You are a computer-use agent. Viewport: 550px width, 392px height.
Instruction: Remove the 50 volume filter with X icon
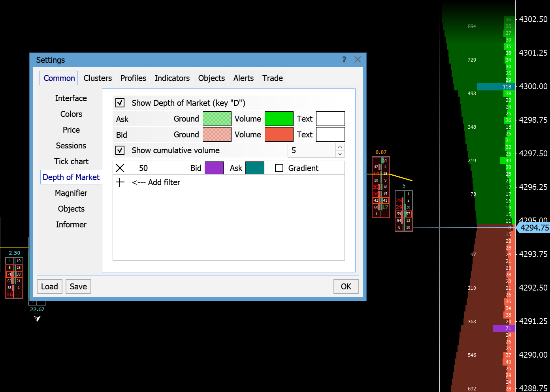click(120, 168)
